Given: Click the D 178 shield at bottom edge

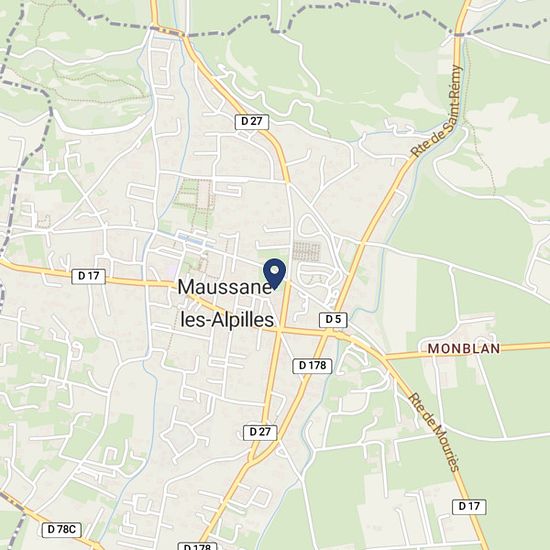Looking at the screenshot, I should (x=197, y=546).
